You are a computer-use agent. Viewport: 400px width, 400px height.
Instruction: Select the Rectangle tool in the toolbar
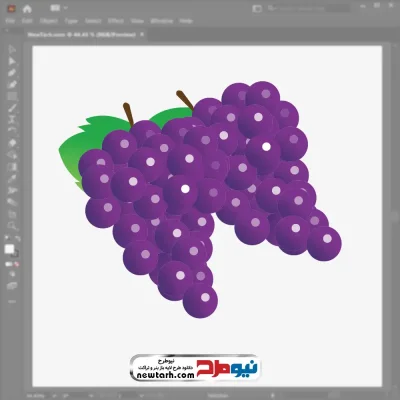12,96
